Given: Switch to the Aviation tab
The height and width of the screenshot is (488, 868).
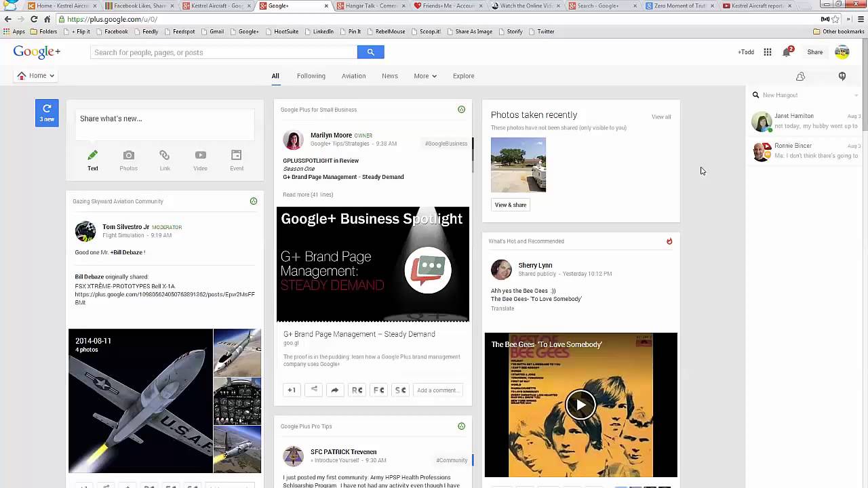Looking at the screenshot, I should (x=353, y=76).
